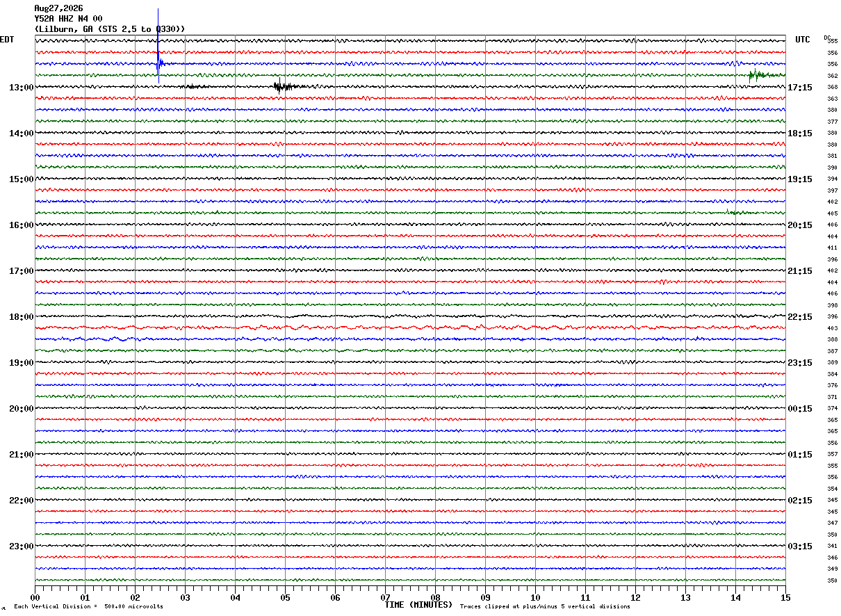
Task: Click the traces clipped footnote text
Action: tap(546, 607)
